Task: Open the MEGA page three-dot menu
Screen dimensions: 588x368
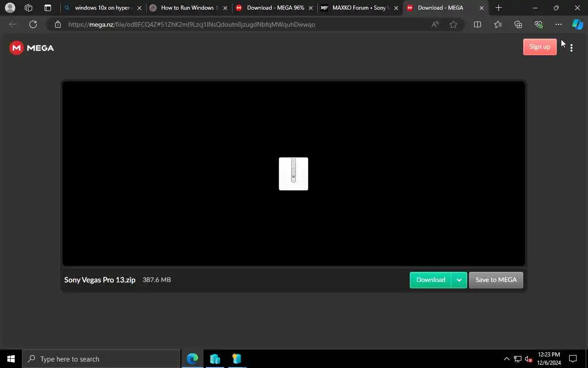Action: (x=571, y=47)
